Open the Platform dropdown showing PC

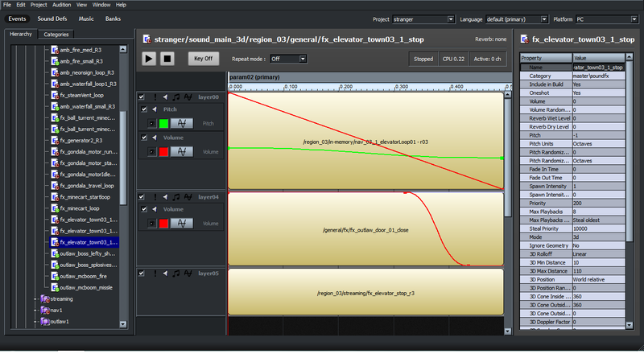pos(607,19)
